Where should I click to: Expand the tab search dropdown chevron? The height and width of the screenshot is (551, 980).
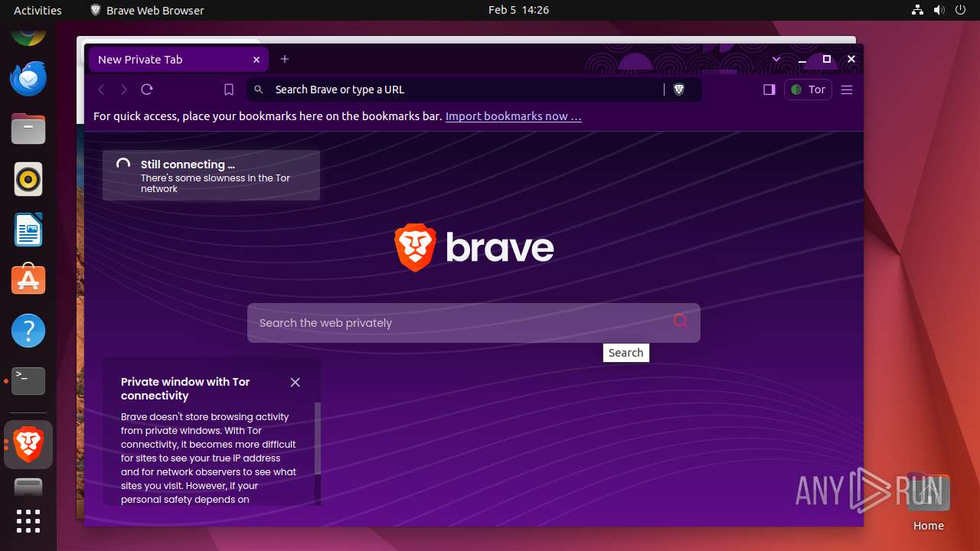click(x=776, y=59)
